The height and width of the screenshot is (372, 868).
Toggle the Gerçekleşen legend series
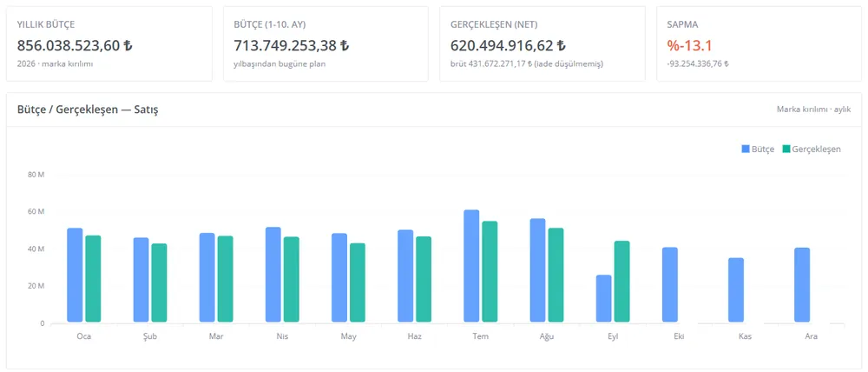coord(812,149)
